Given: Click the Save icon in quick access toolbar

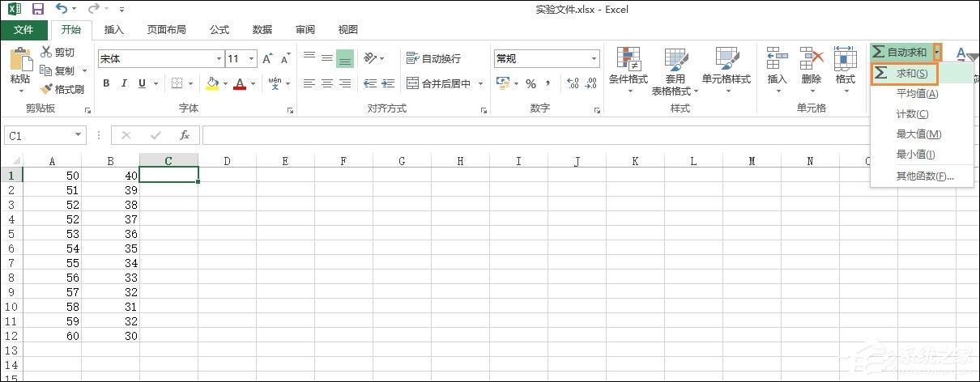Looking at the screenshot, I should pyautogui.click(x=37, y=9).
